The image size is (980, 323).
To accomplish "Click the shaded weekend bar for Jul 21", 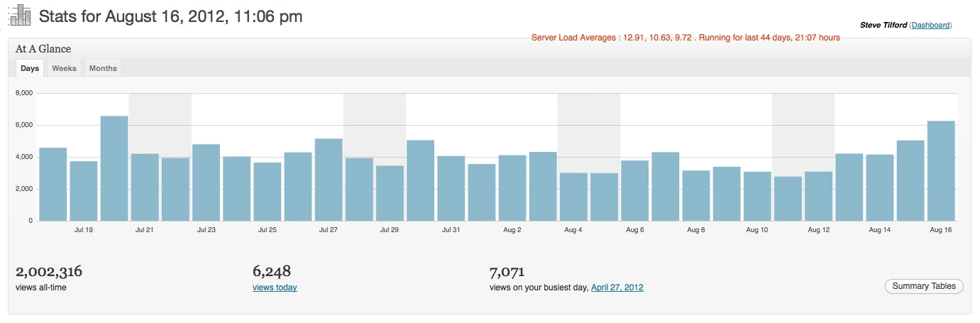I will tap(145, 187).
